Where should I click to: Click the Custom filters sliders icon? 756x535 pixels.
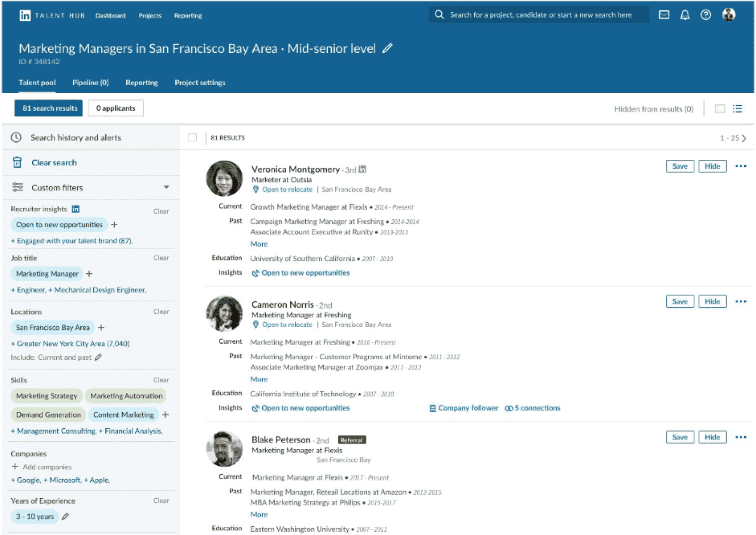tap(17, 187)
